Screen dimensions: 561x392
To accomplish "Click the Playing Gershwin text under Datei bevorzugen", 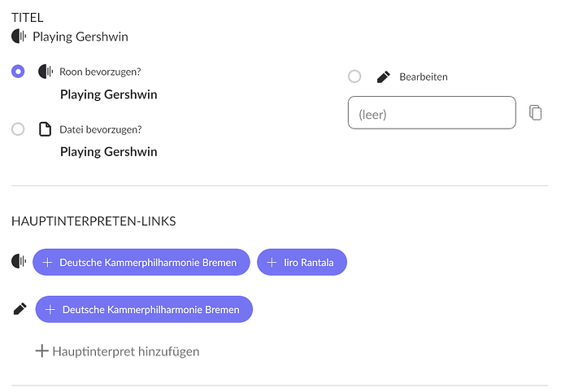I will [109, 152].
